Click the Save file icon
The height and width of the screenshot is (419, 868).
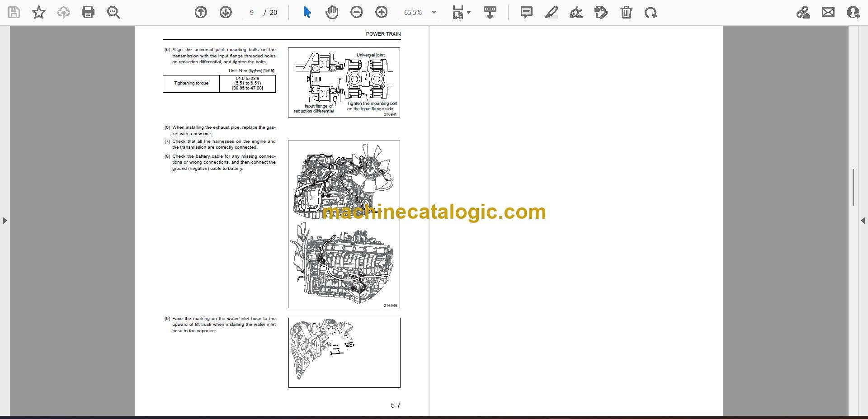14,12
